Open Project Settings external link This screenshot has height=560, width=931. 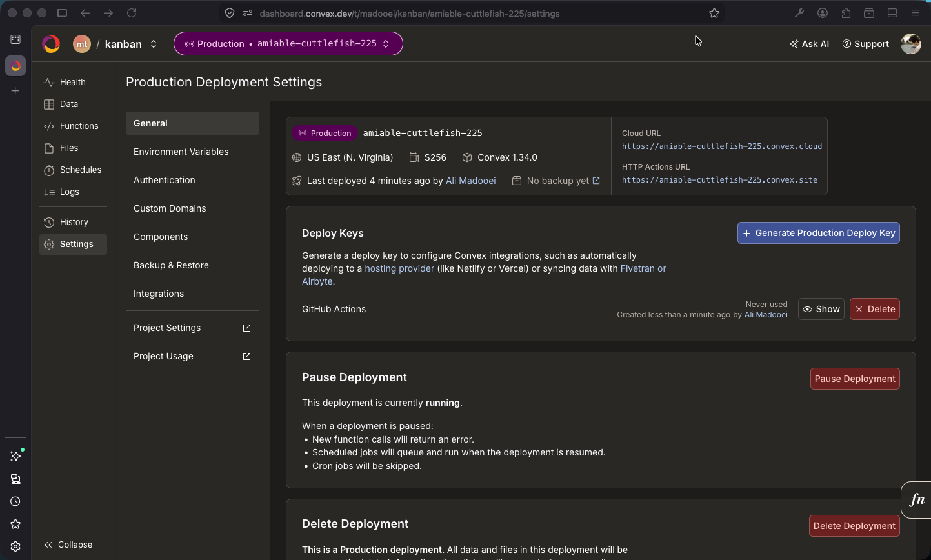pyautogui.click(x=192, y=328)
